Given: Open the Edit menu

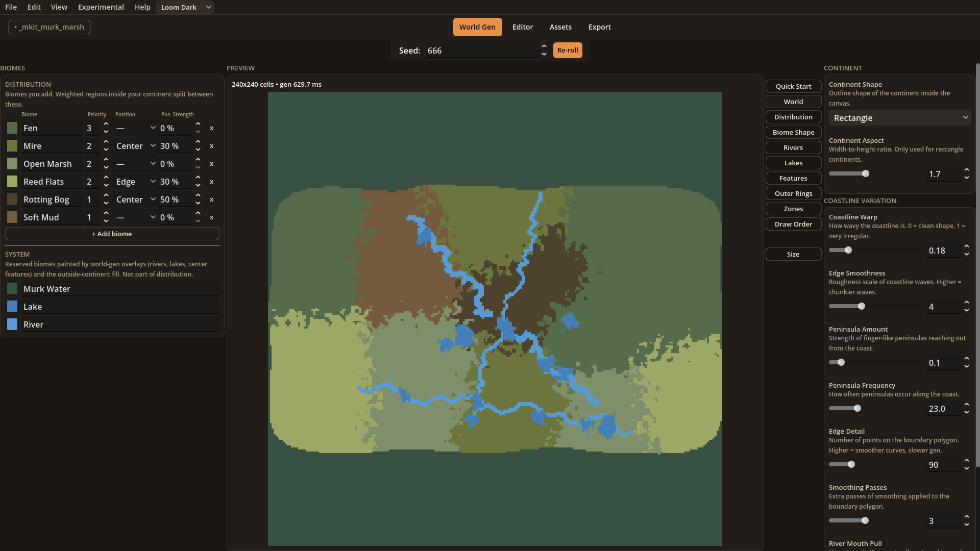Looking at the screenshot, I should point(34,7).
